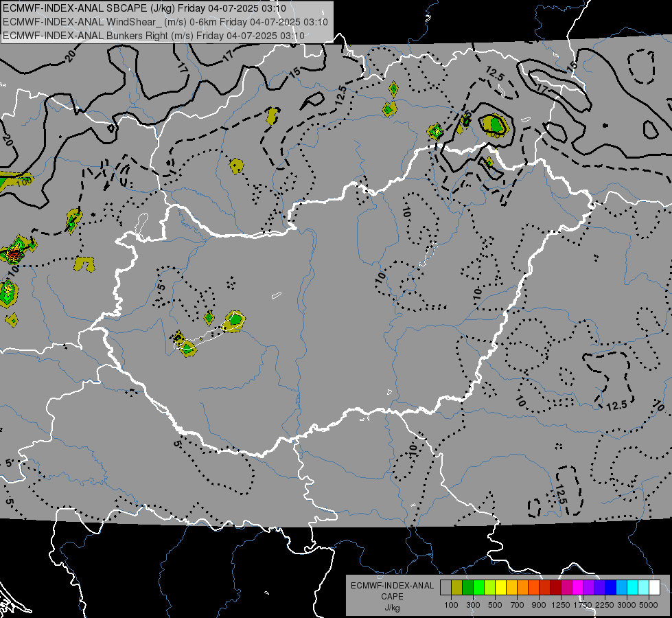Click the Bunkers Right (m/s) header line
The image size is (672, 618).
154,36
